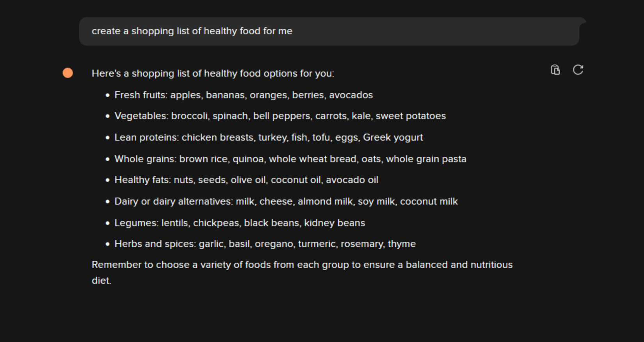Click "coconut milk" in the dairy list
The image size is (644, 342).
429,201
